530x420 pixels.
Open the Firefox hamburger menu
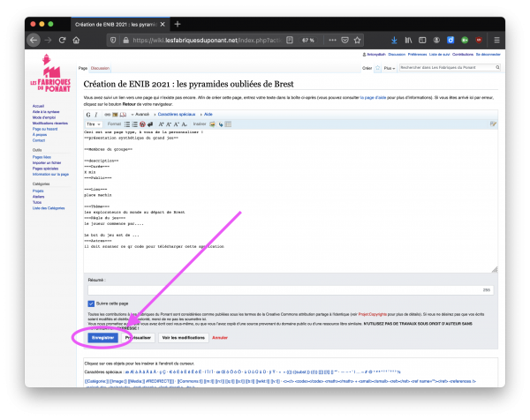[495, 41]
